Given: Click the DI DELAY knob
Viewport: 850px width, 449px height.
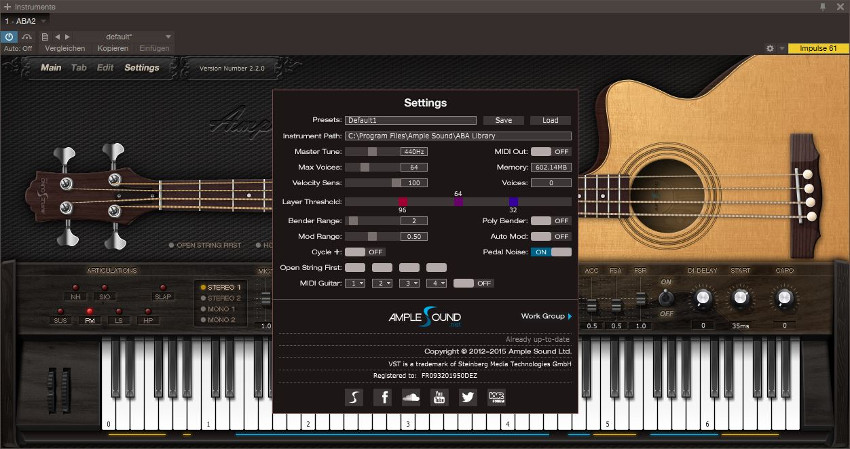Looking at the screenshot, I should 703,297.
